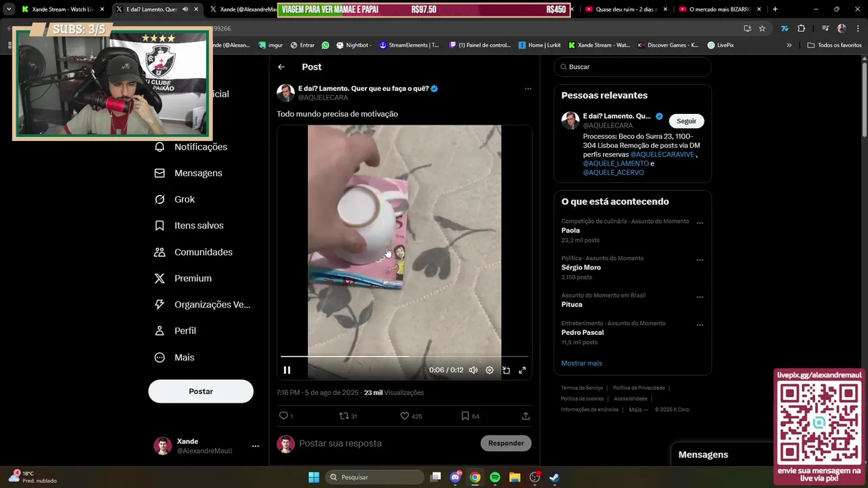Follow @AQUELECARA with Seguir button
This screenshot has height=488, width=868.
[686, 121]
